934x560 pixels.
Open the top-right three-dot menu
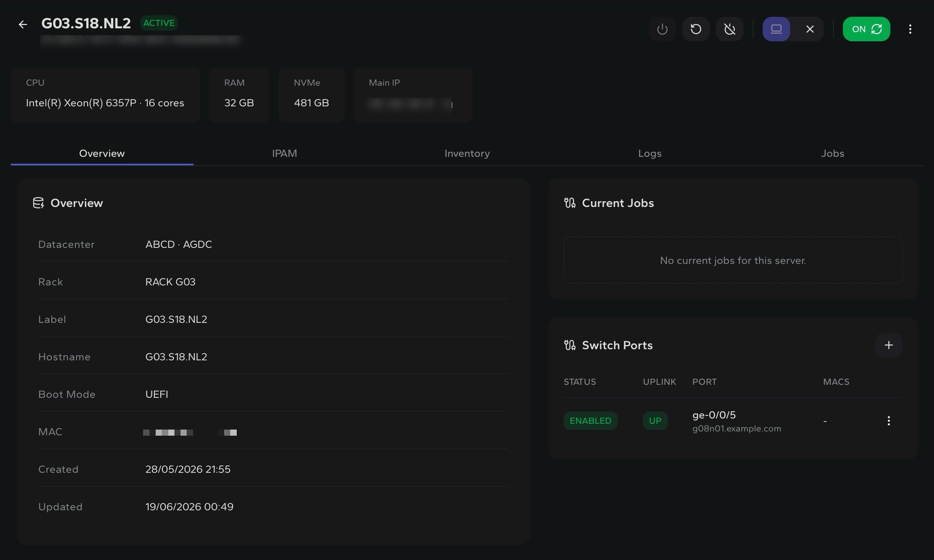910,29
